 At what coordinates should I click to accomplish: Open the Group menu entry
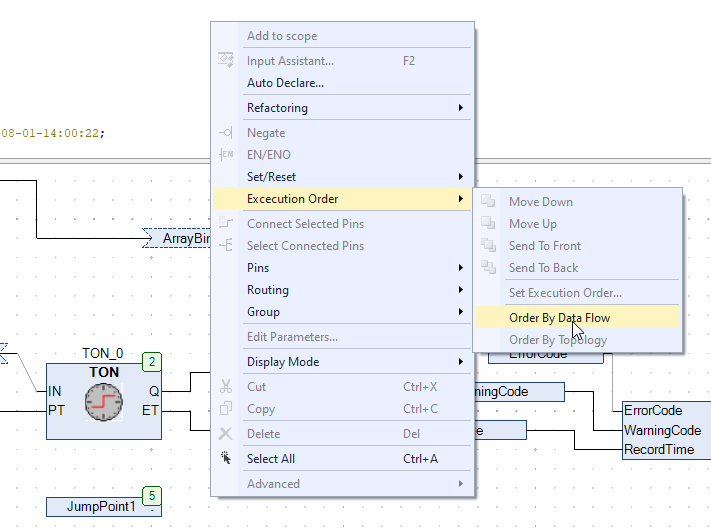pyautogui.click(x=342, y=312)
